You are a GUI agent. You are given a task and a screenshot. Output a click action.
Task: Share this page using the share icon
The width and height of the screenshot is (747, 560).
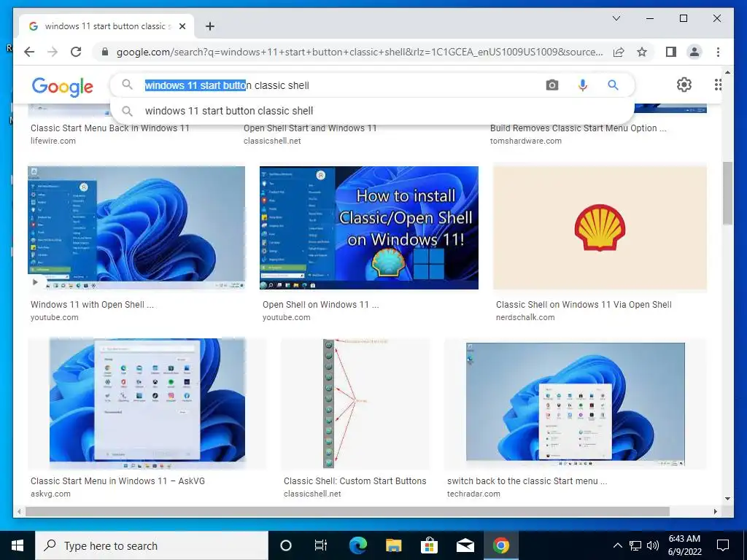(x=619, y=52)
